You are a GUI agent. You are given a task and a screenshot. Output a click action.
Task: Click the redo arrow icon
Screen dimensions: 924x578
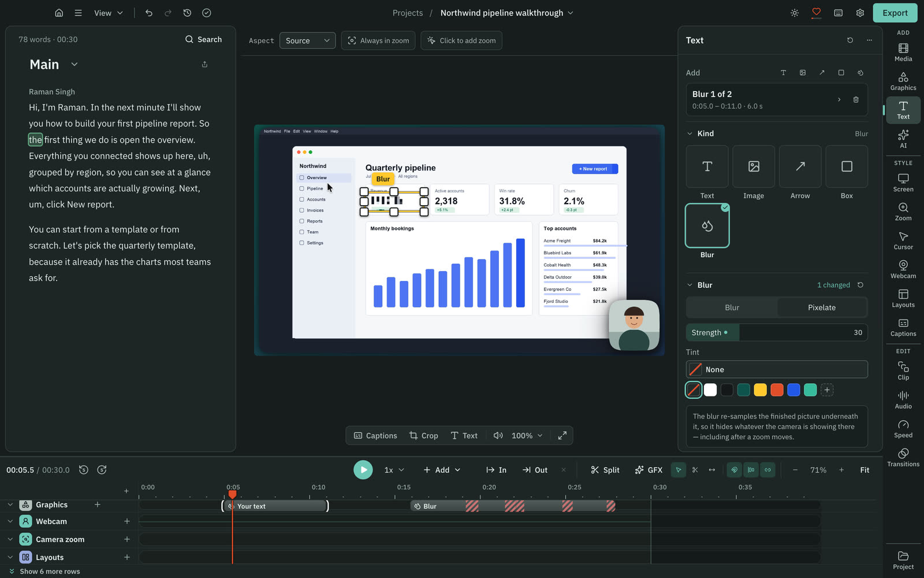pos(168,13)
